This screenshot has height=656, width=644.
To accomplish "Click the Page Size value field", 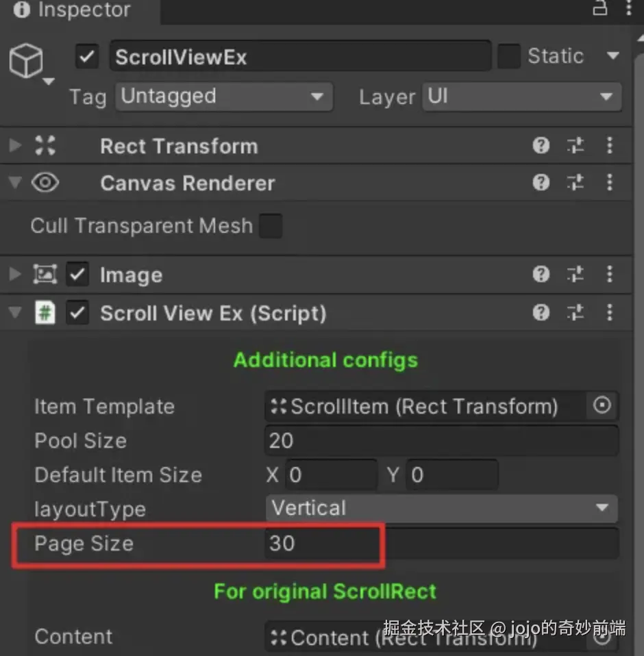I will (x=441, y=544).
